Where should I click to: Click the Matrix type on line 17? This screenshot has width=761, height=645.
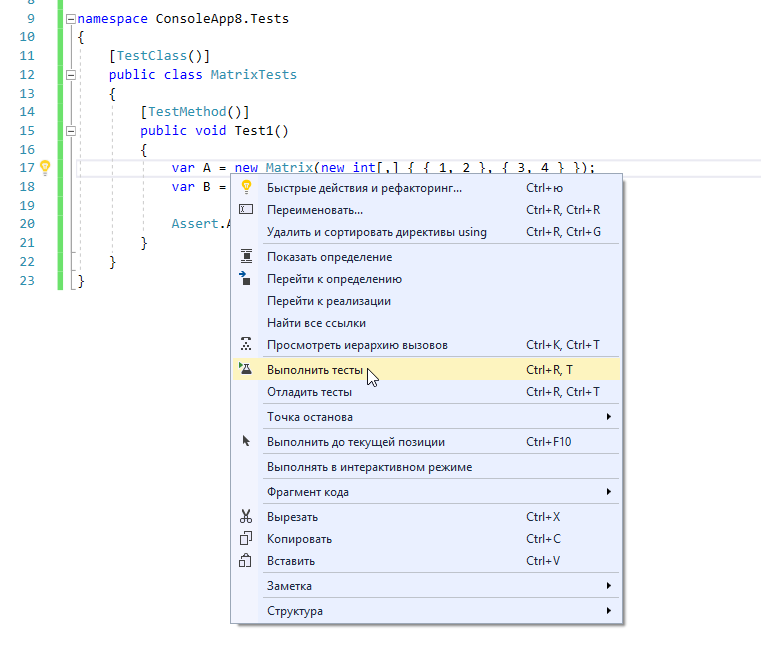click(x=289, y=168)
